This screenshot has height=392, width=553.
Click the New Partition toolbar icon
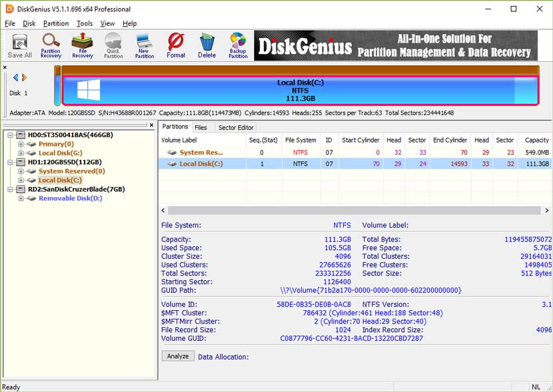pos(145,45)
